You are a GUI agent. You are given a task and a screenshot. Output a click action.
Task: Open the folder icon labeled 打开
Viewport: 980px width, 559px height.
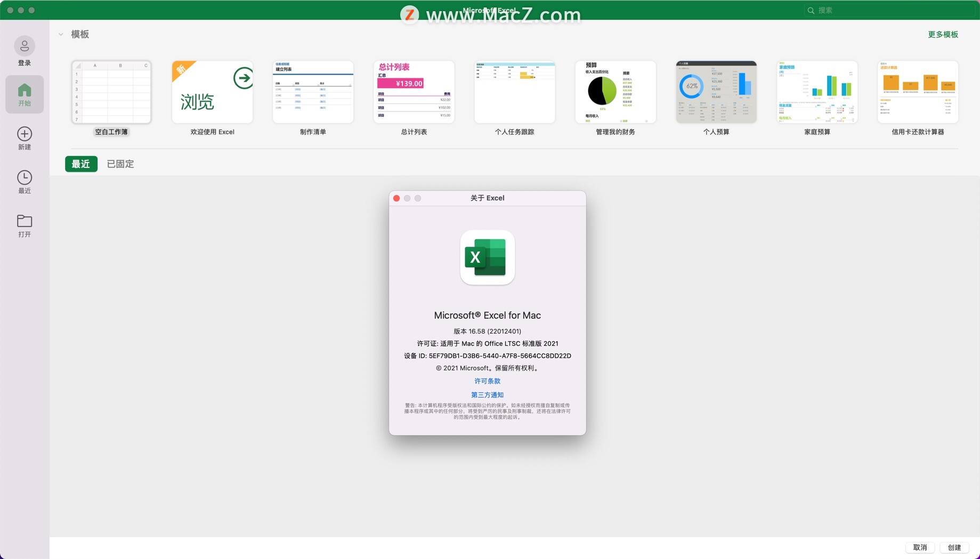pos(25,221)
